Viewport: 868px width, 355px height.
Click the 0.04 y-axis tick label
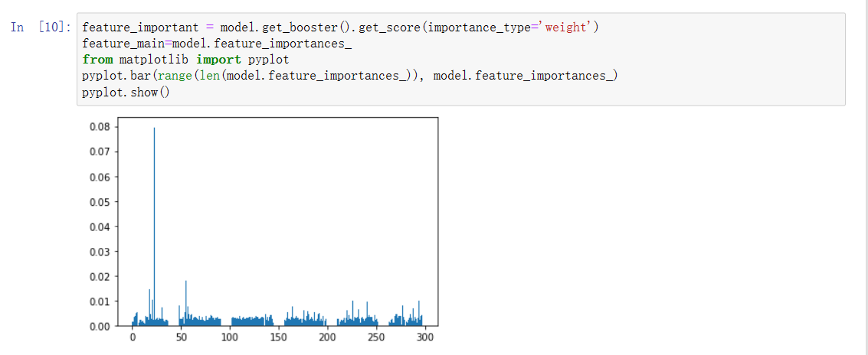pyautogui.click(x=100, y=227)
